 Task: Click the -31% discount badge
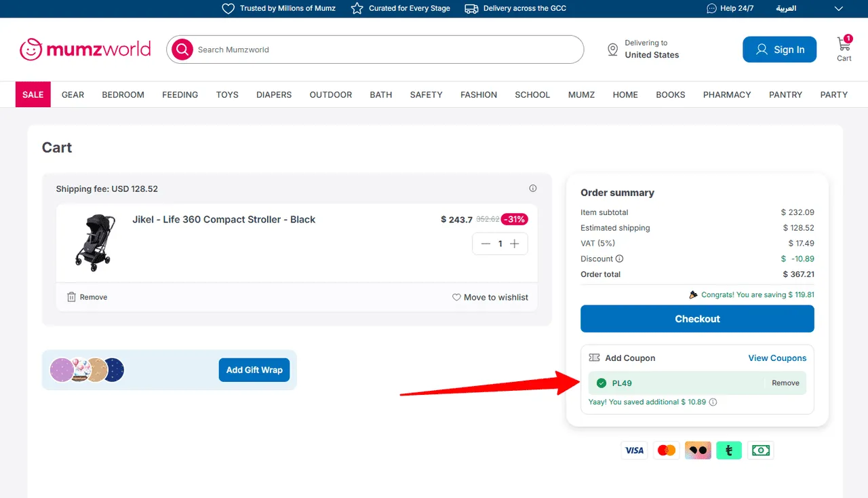coord(515,219)
